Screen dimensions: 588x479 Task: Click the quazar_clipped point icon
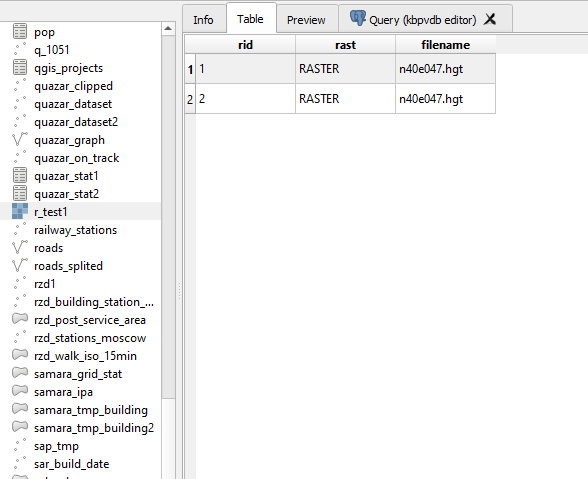[x=20, y=86]
